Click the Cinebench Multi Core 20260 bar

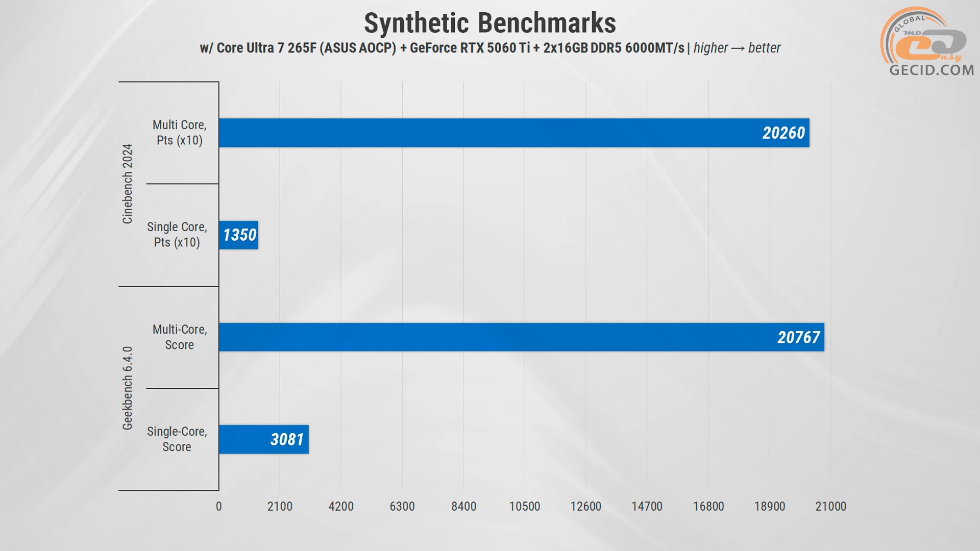coord(514,133)
